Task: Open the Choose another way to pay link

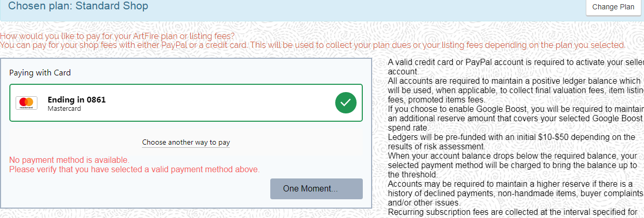Action: (186, 142)
